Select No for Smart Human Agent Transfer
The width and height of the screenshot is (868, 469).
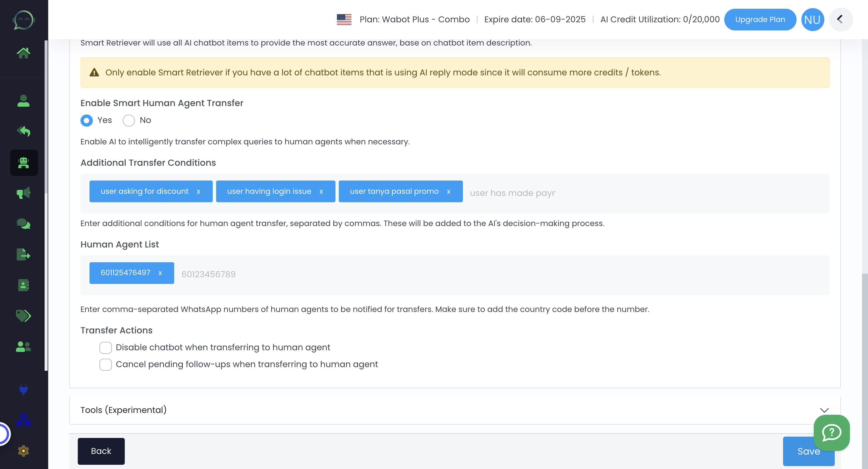pyautogui.click(x=129, y=121)
